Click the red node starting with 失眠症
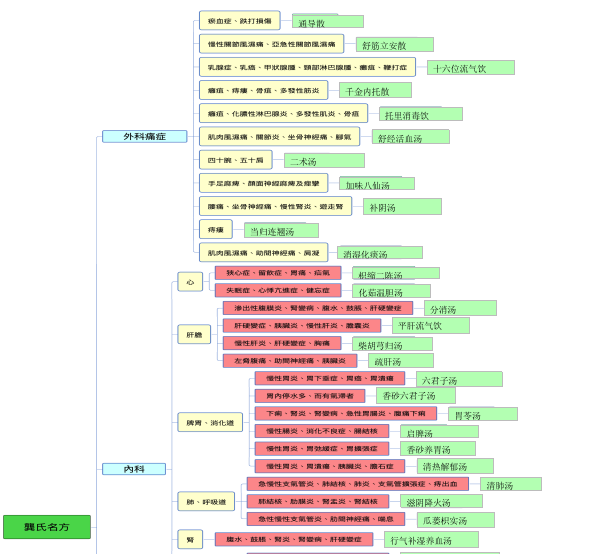 [x=278, y=290]
